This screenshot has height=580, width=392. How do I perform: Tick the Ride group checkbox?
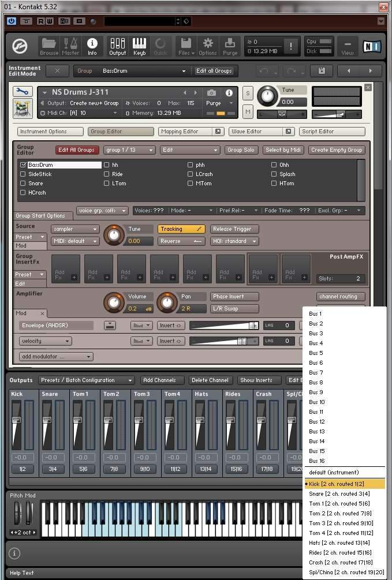[107, 174]
